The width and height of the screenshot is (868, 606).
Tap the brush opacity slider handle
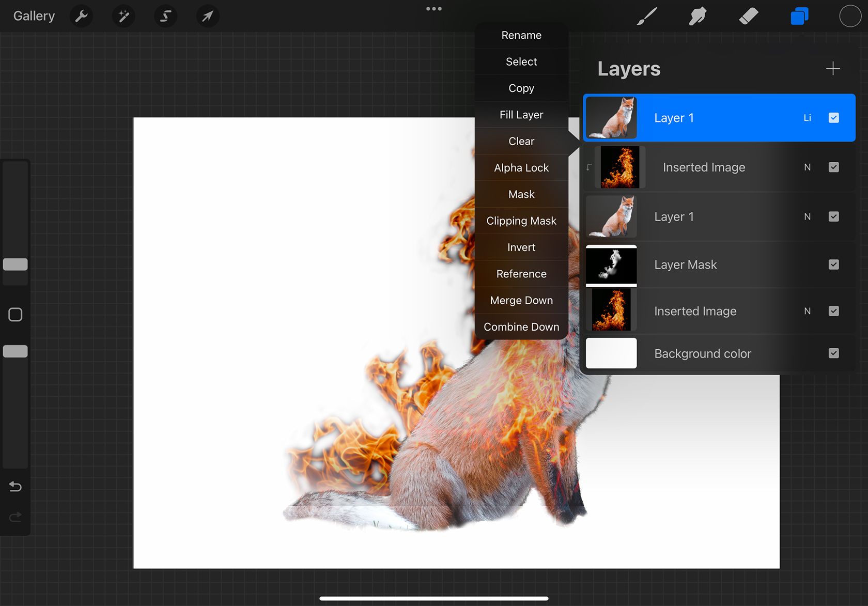pos(16,351)
